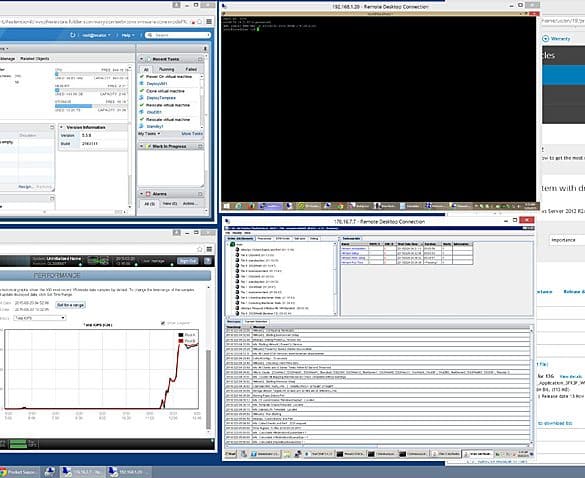Open the root@localos user dropdown
The image size is (585, 478).
[x=96, y=35]
